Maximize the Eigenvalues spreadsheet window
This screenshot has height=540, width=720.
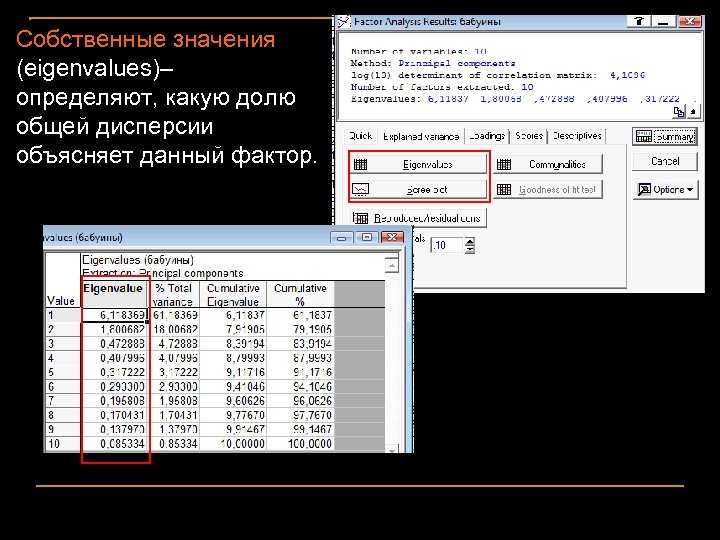pyautogui.click(x=367, y=237)
